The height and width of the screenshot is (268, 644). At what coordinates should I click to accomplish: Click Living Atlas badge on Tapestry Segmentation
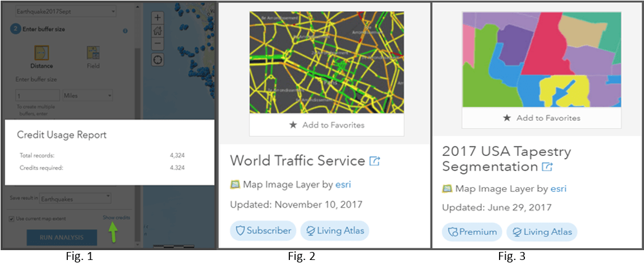[542, 232]
